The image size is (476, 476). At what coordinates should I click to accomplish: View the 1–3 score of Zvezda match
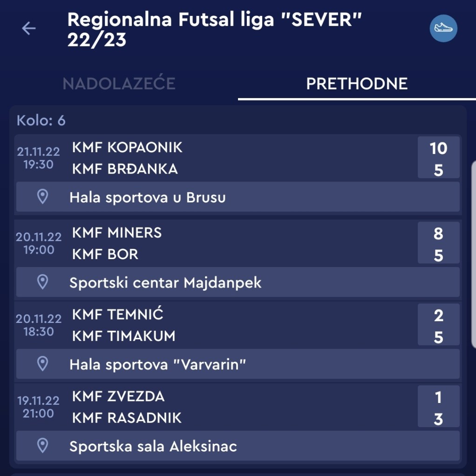[x=438, y=408]
